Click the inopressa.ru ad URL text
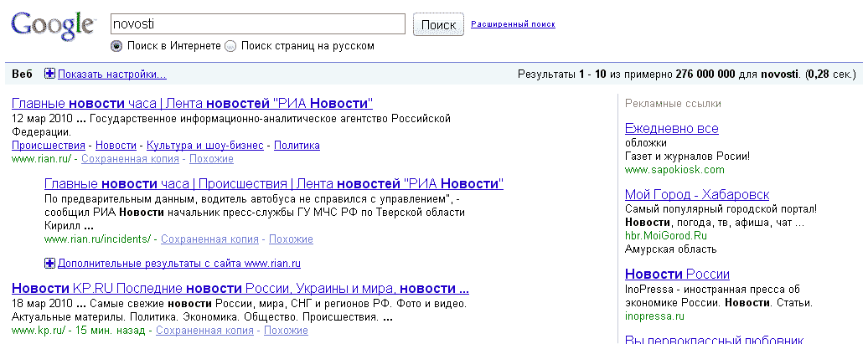The image size is (868, 344). click(x=654, y=316)
